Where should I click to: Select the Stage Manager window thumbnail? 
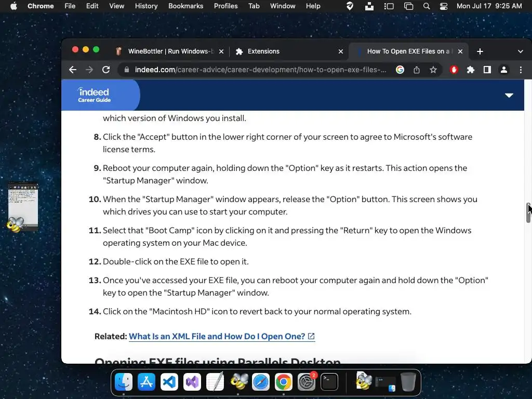tap(22, 207)
